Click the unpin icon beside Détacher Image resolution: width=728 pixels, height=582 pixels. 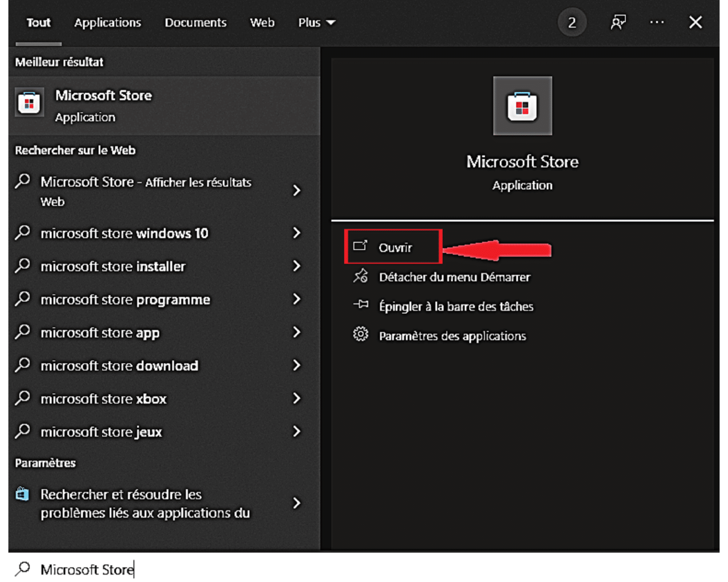pyautogui.click(x=360, y=276)
